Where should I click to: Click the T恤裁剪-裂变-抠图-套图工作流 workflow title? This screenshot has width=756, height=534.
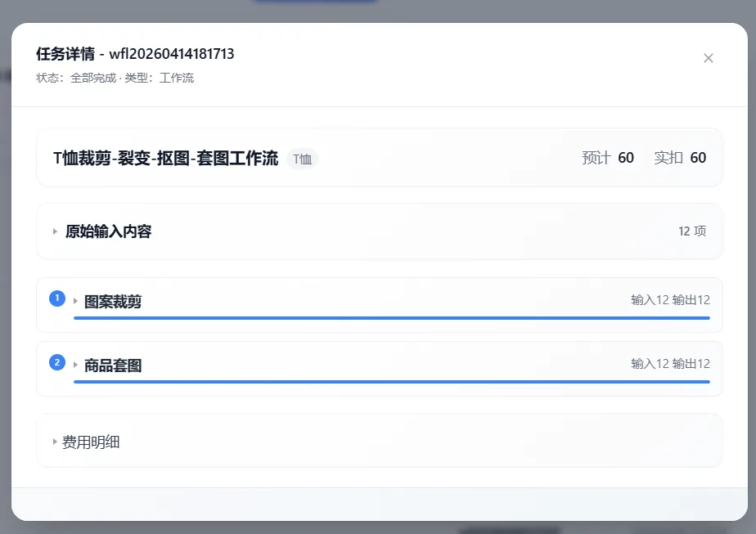[x=165, y=158]
